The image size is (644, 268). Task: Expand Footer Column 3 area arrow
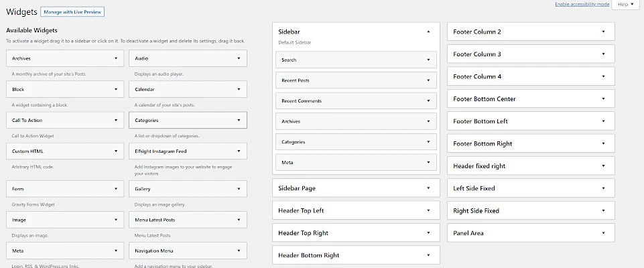pyautogui.click(x=603, y=54)
